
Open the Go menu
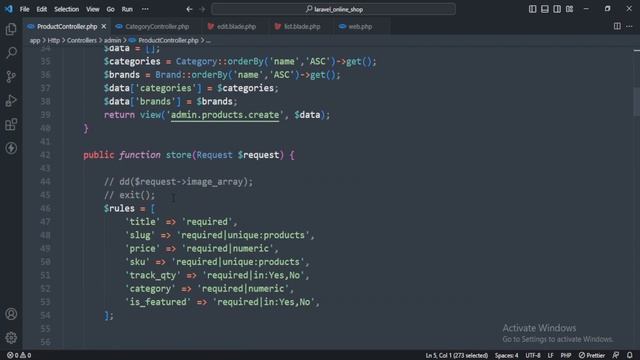pos(111,9)
